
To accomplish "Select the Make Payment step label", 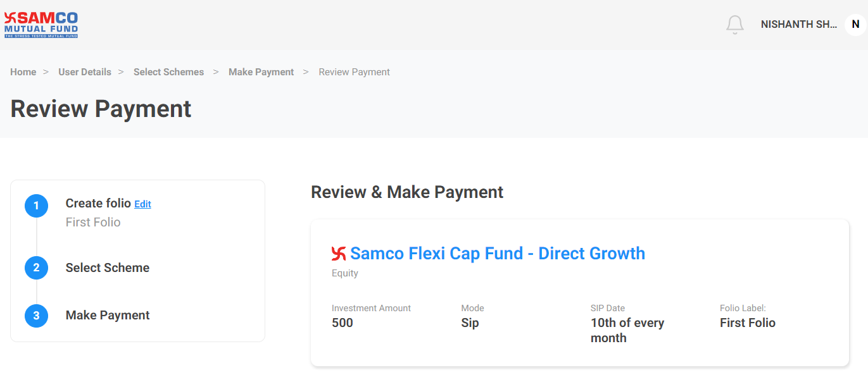I will tap(108, 315).
